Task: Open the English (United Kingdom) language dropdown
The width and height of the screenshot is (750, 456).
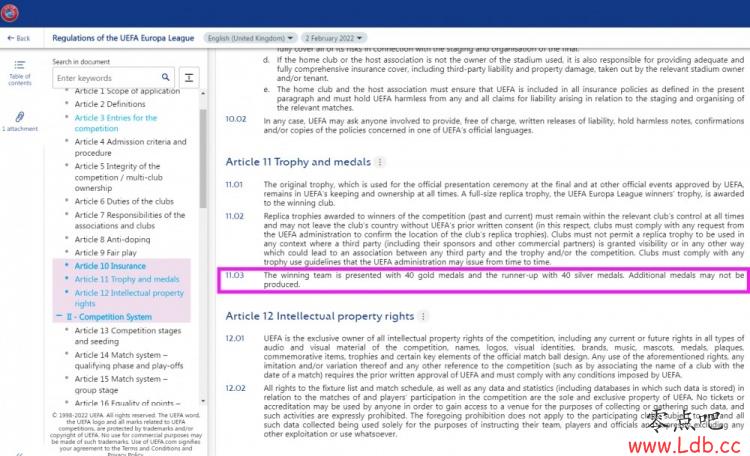Action: coord(250,38)
